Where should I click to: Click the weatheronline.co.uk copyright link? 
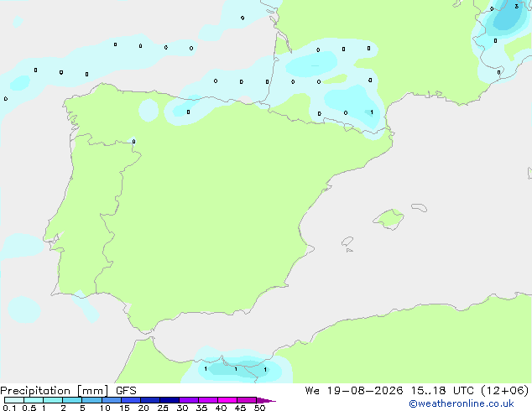[x=462, y=403]
